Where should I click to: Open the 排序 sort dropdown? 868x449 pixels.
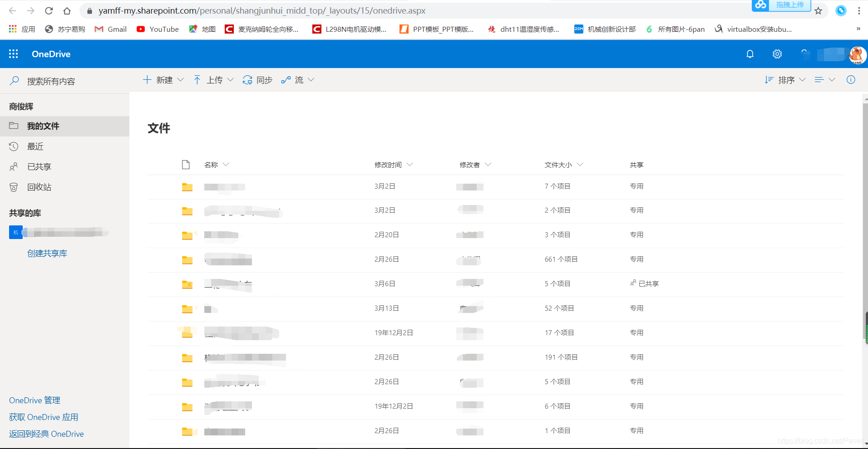tap(785, 80)
